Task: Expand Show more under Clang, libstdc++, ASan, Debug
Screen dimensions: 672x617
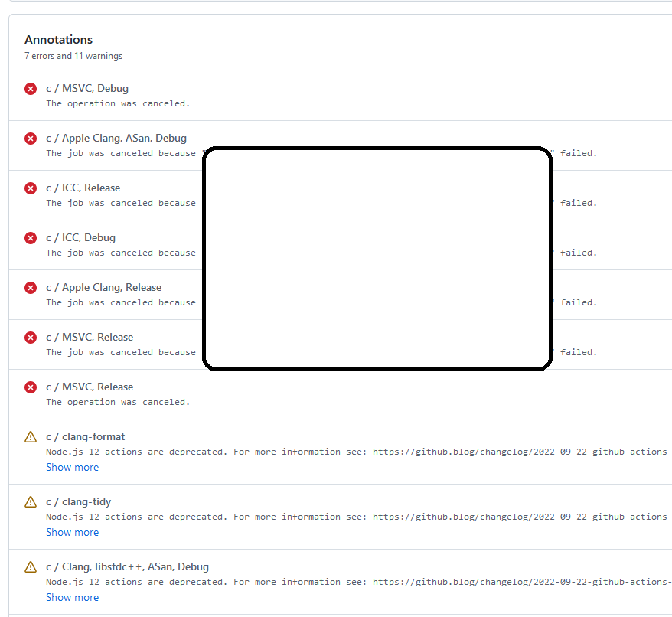Action: (x=73, y=598)
